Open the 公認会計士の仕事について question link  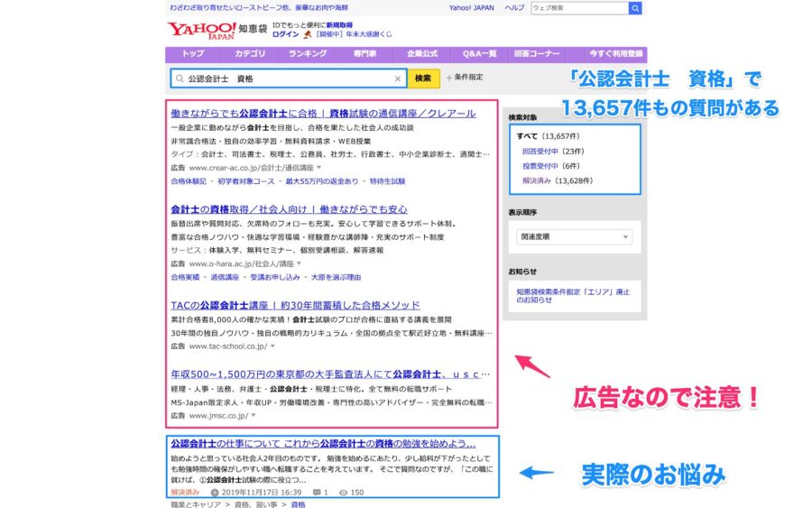[323, 444]
